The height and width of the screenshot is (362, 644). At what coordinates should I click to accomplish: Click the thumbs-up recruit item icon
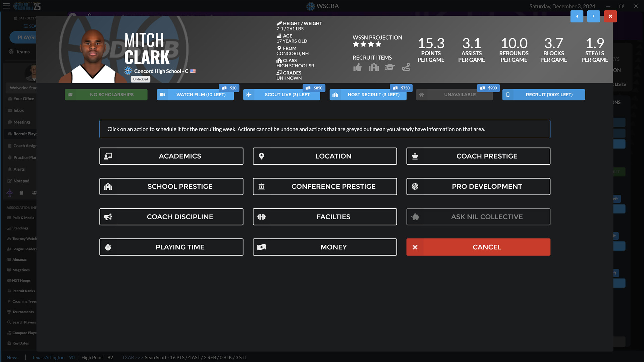[x=357, y=67]
